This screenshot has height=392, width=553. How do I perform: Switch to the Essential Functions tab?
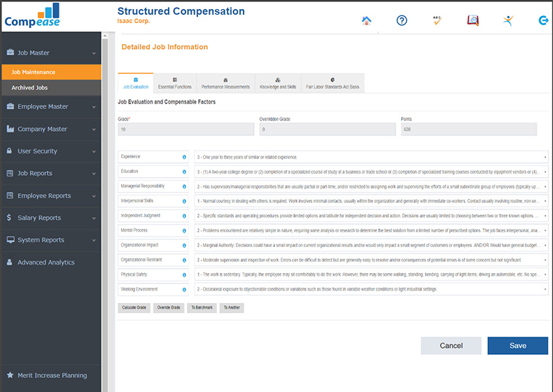tap(174, 83)
